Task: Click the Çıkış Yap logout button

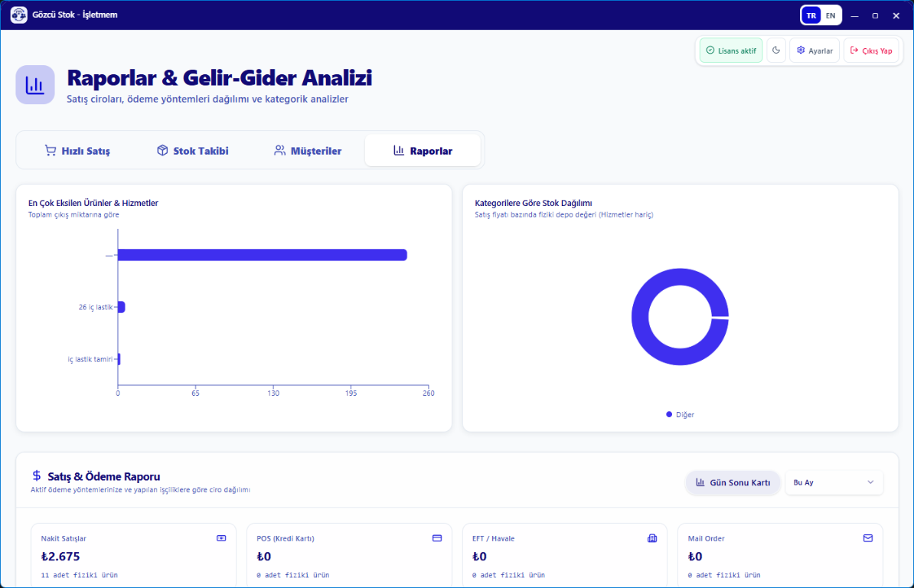Action: pyautogui.click(x=871, y=51)
